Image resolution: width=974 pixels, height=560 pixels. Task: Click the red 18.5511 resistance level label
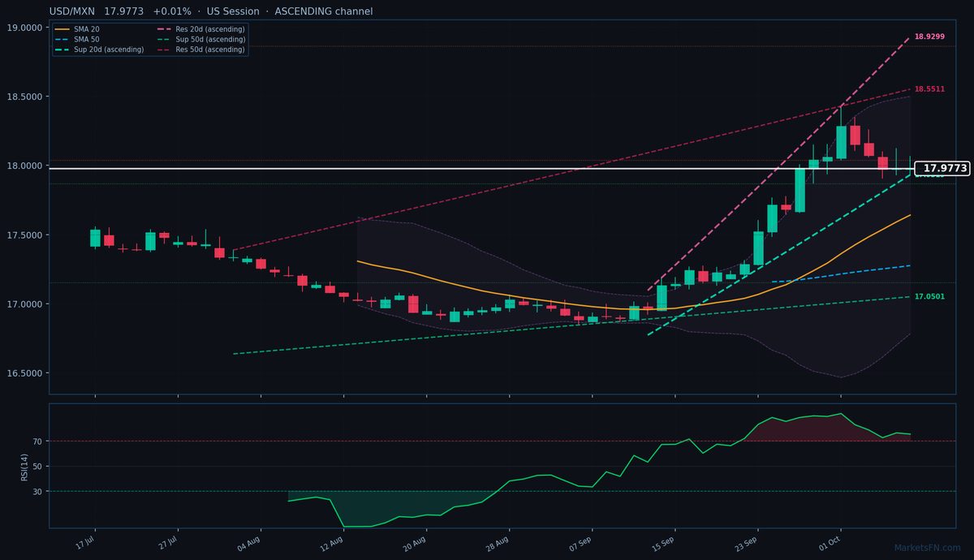point(929,89)
